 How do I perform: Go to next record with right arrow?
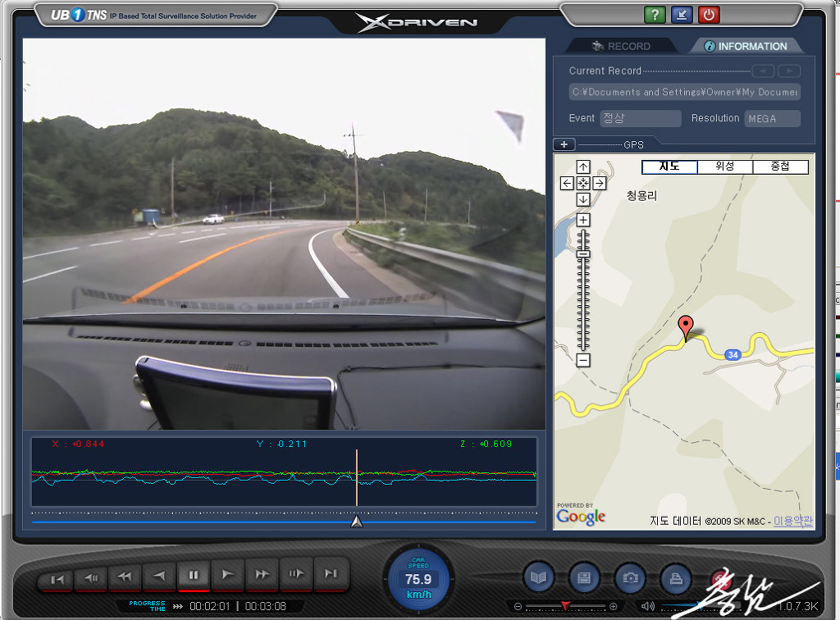pos(789,71)
